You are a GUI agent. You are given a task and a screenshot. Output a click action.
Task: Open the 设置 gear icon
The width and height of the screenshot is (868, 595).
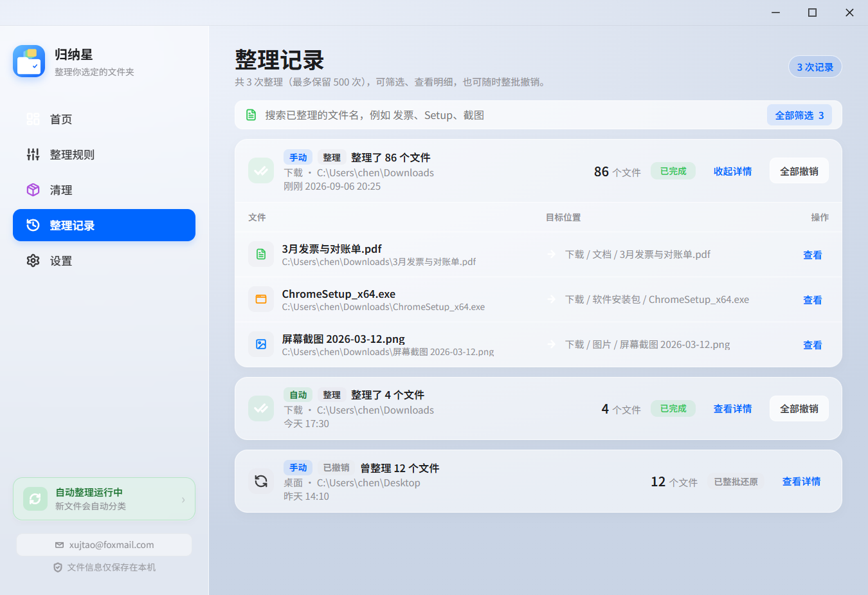(x=33, y=261)
